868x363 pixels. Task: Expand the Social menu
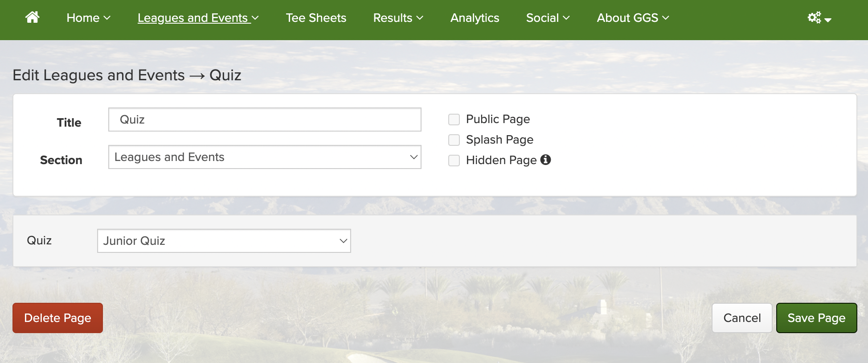coord(548,18)
